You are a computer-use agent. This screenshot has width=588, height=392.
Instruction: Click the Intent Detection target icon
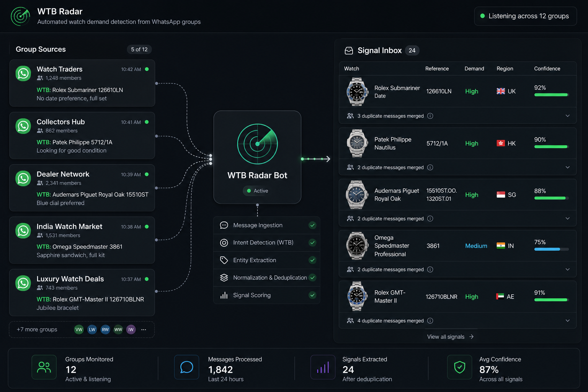[x=224, y=243]
